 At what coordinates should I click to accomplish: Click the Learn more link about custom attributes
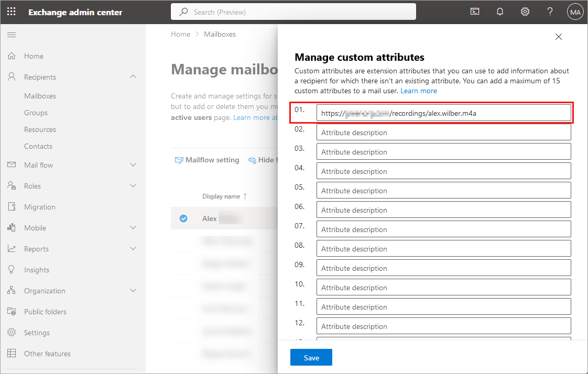pos(419,90)
